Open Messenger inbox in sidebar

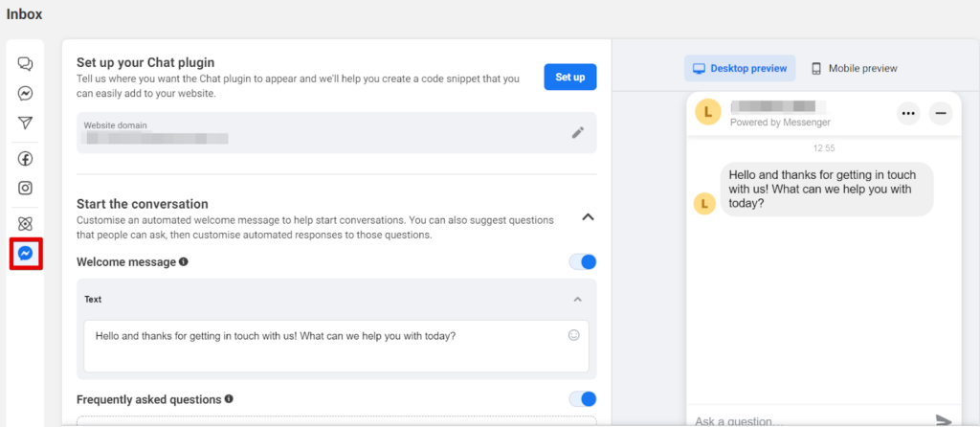click(26, 94)
